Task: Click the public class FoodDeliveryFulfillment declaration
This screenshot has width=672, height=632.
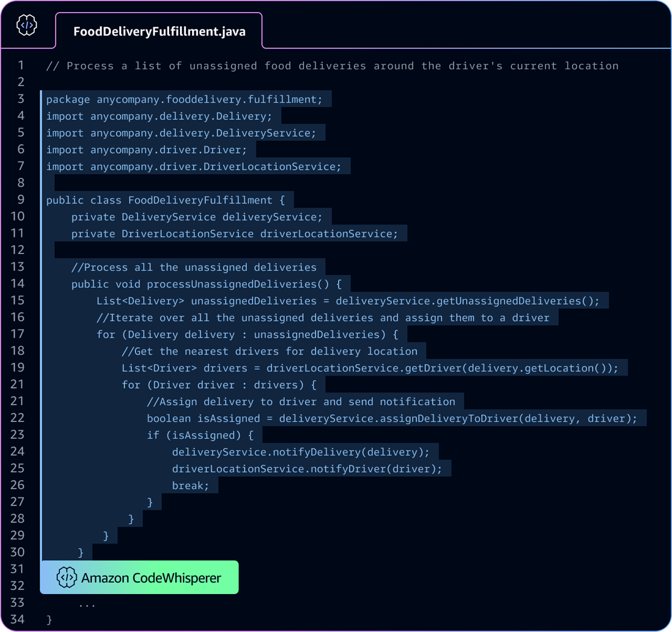Action: (x=166, y=200)
